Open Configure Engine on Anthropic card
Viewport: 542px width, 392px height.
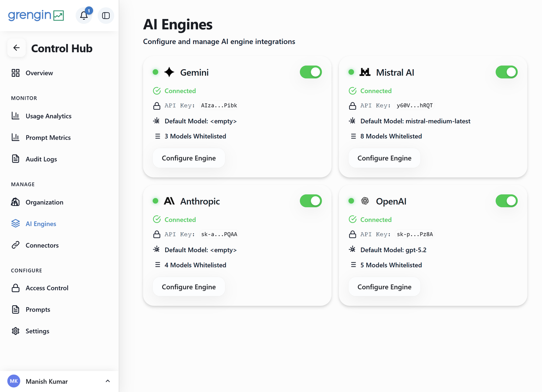tap(189, 287)
